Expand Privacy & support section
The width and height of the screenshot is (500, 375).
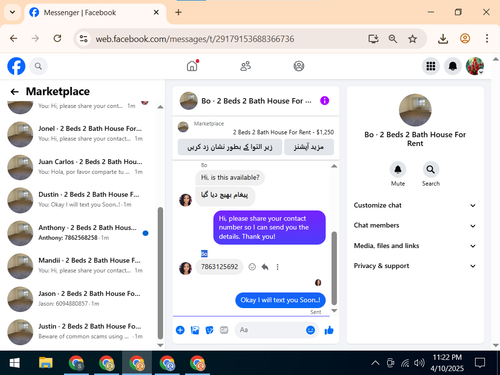pos(415,266)
